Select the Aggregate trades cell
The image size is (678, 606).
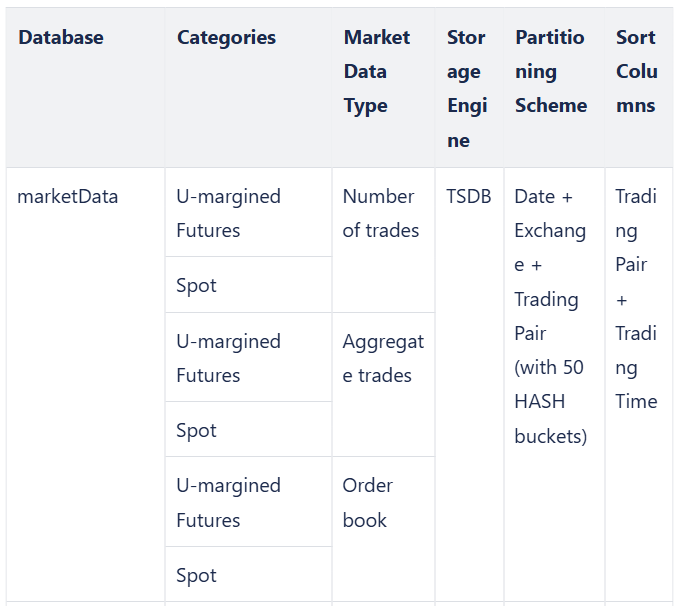tap(383, 359)
